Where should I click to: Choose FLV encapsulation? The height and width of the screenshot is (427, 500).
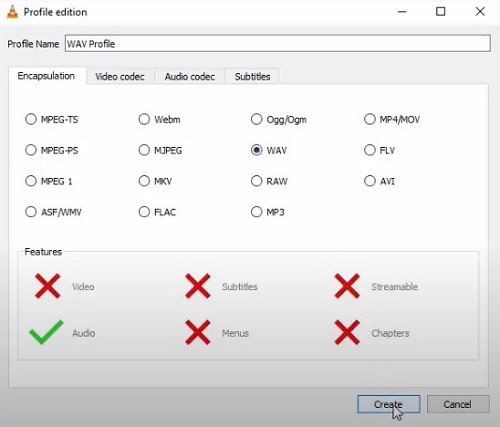[x=370, y=150]
